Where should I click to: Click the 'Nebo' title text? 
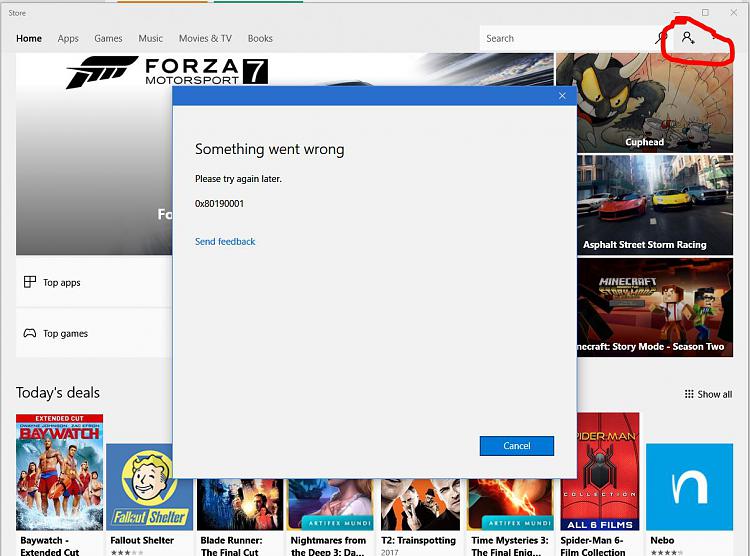(662, 540)
